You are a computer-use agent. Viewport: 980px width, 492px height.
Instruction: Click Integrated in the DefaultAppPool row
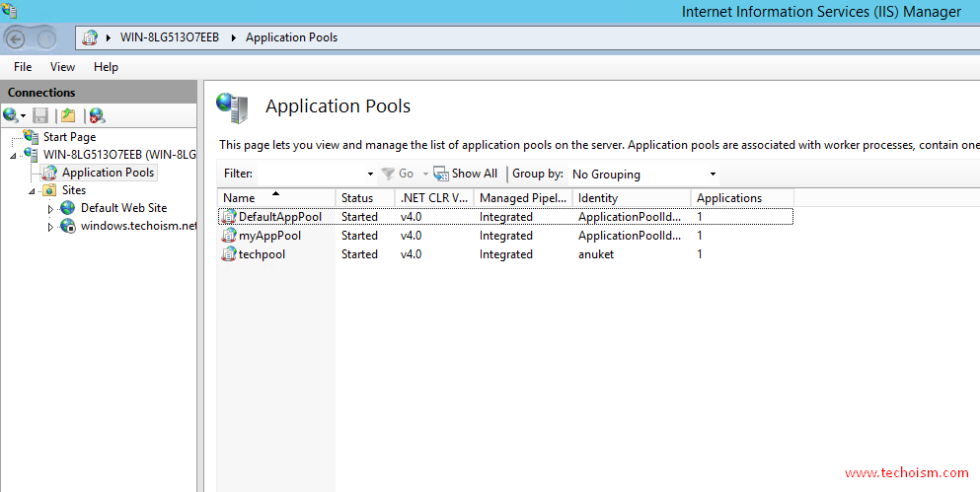[506, 217]
